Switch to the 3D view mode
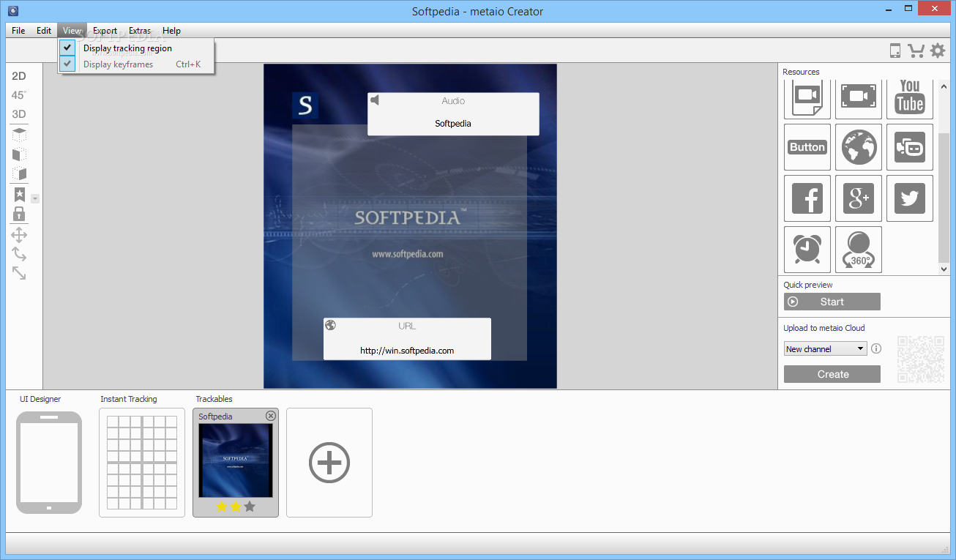 point(18,114)
